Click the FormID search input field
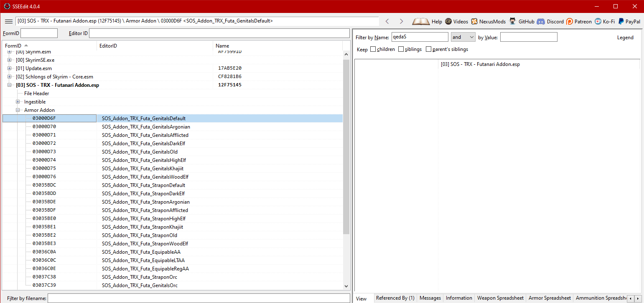The height and width of the screenshot is (303, 644). 39,33
